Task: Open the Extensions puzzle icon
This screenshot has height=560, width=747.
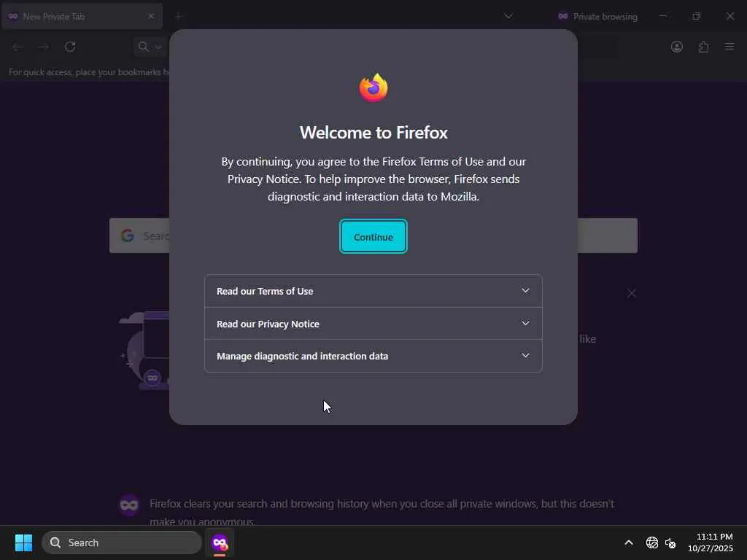Action: [703, 47]
